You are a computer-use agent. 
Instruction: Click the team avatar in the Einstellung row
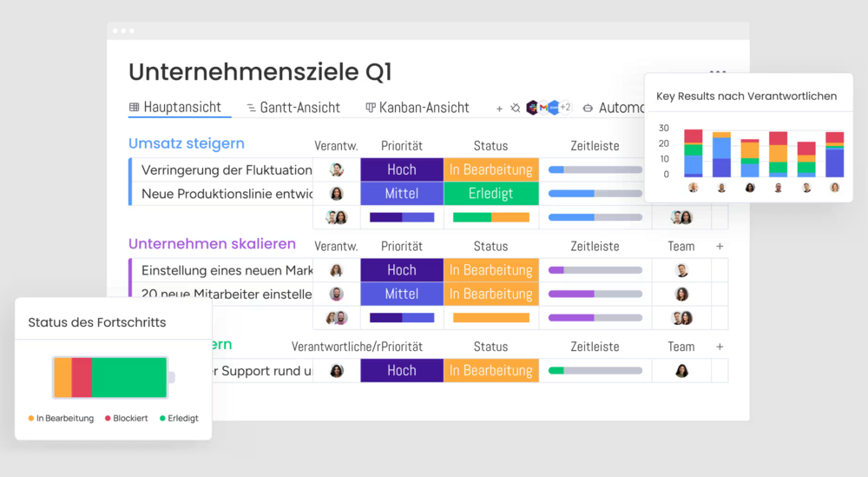pos(681,270)
